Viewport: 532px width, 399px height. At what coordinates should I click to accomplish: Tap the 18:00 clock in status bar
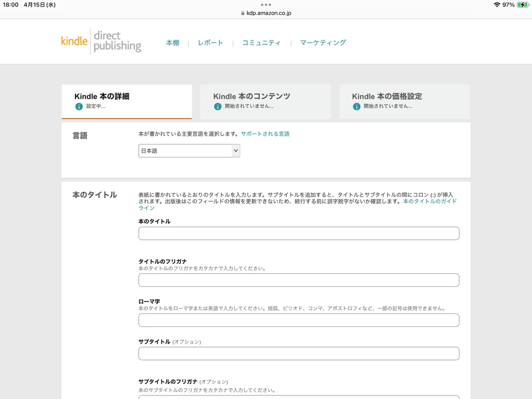11,5
